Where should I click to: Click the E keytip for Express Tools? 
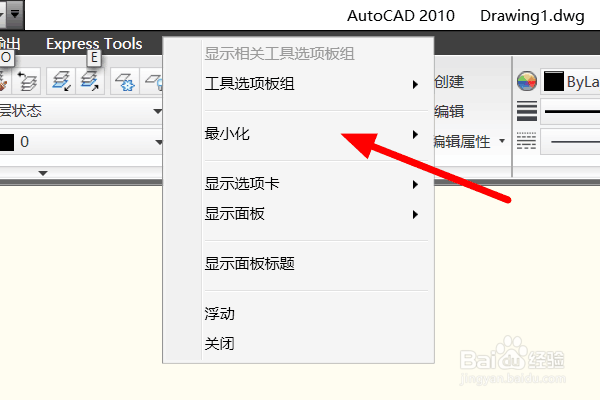(94, 58)
